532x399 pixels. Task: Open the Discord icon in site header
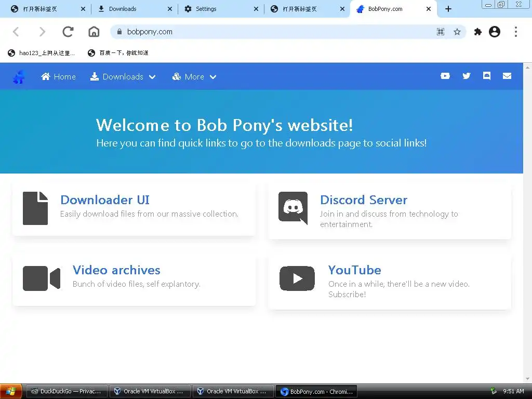point(486,76)
